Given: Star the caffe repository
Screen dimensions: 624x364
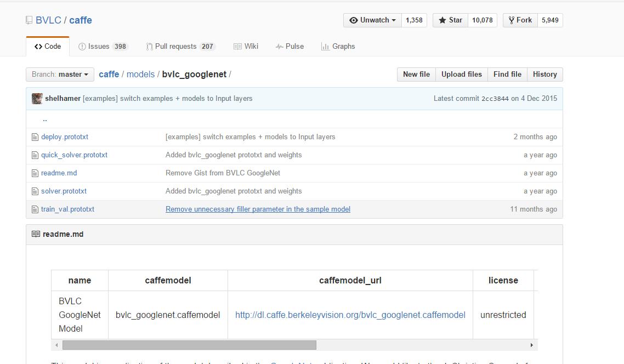Looking at the screenshot, I should [450, 20].
